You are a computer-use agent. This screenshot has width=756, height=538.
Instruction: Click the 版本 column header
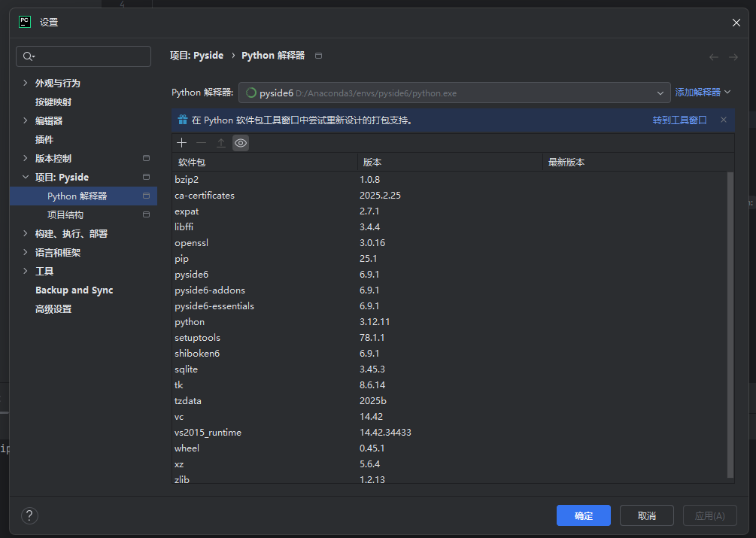[450, 162]
